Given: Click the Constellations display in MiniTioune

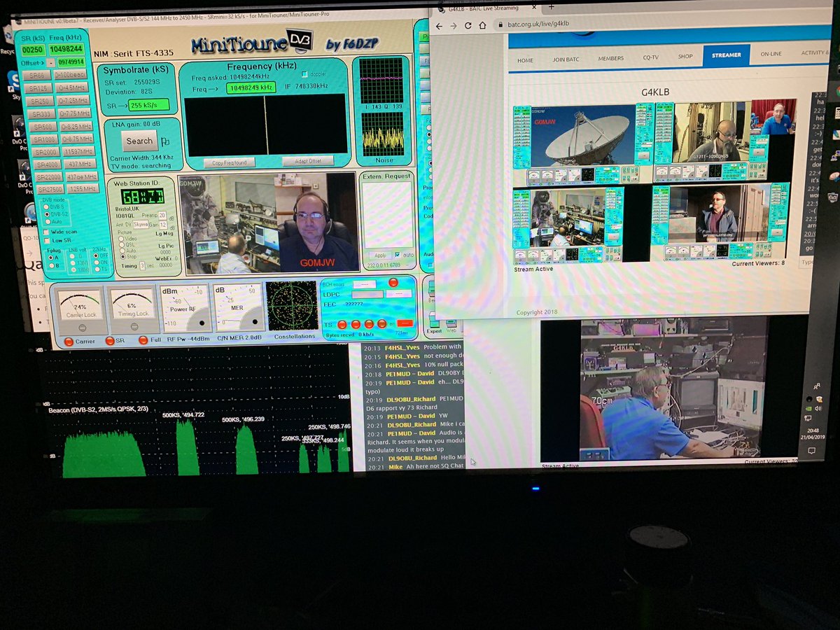Looking at the screenshot, I should [x=292, y=306].
